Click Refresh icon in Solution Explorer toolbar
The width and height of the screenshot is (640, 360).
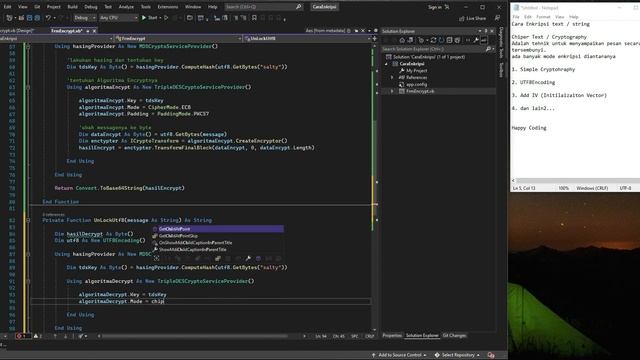point(441,40)
